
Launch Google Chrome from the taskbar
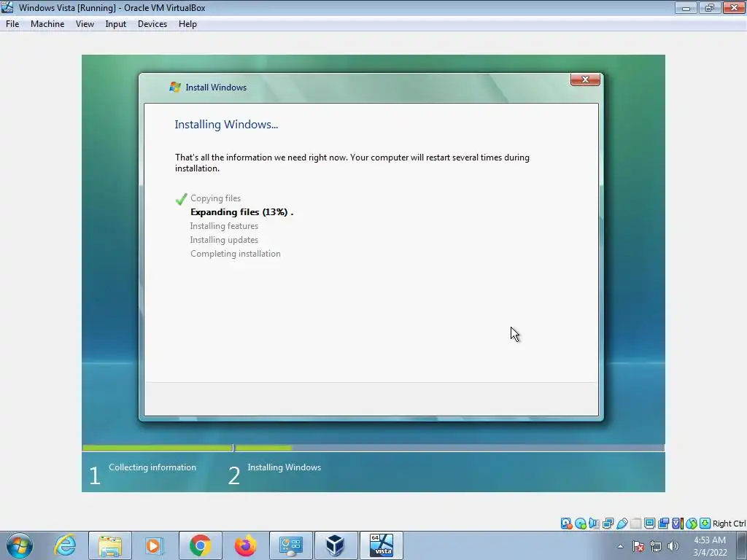tap(200, 545)
